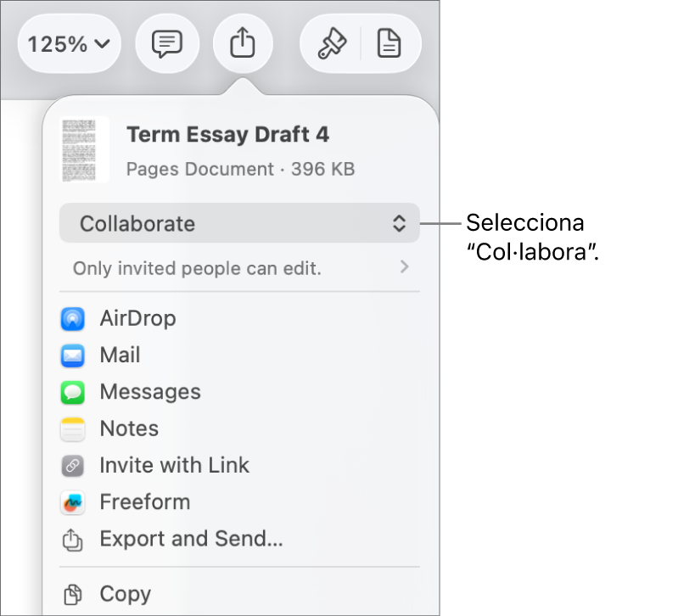This screenshot has width=695, height=616.
Task: Open the Document sidebar icon
Action: coord(390,44)
